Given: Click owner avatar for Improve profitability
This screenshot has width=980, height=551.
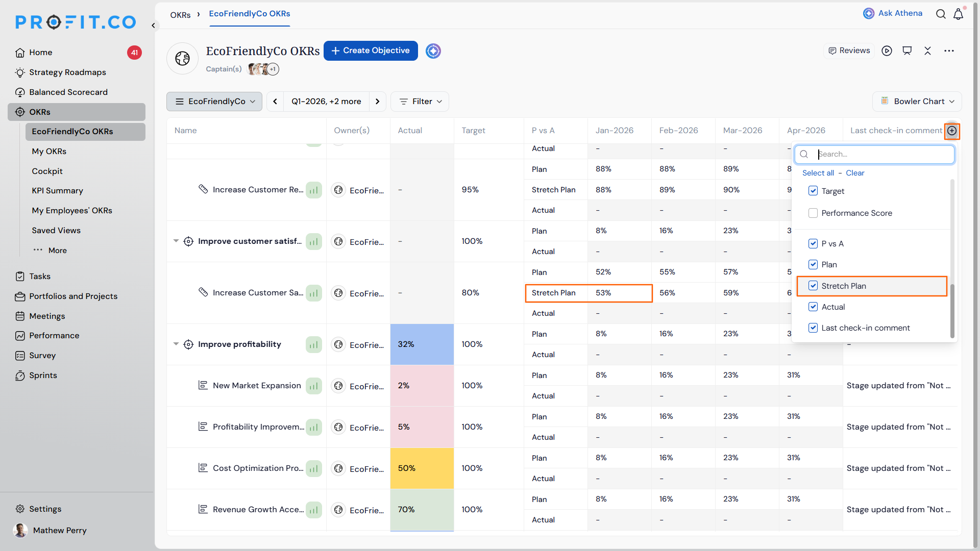Looking at the screenshot, I should tap(338, 345).
